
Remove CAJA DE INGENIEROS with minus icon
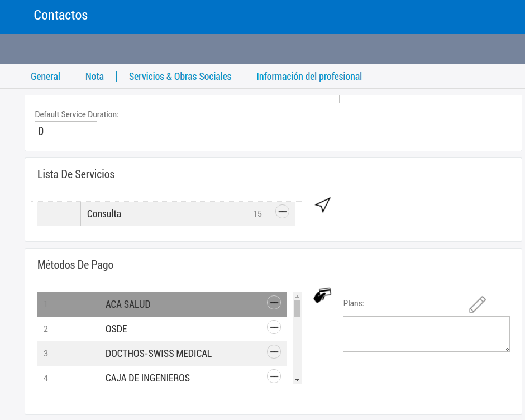click(x=274, y=376)
